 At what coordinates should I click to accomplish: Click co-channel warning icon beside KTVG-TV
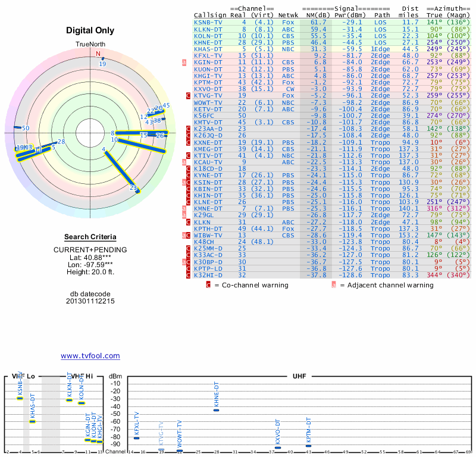(x=189, y=95)
